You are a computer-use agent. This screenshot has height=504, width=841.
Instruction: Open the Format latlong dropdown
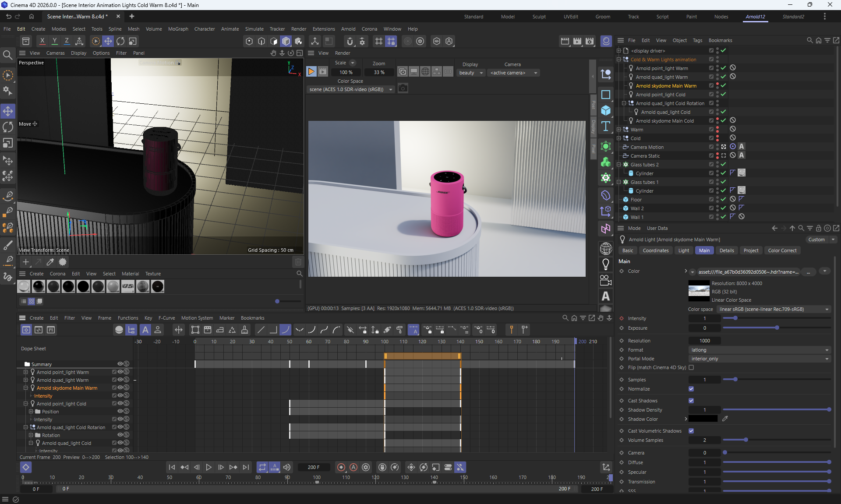pyautogui.click(x=760, y=350)
